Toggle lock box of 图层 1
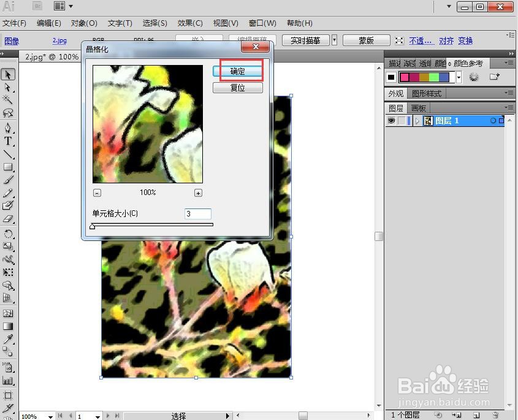 pos(402,121)
